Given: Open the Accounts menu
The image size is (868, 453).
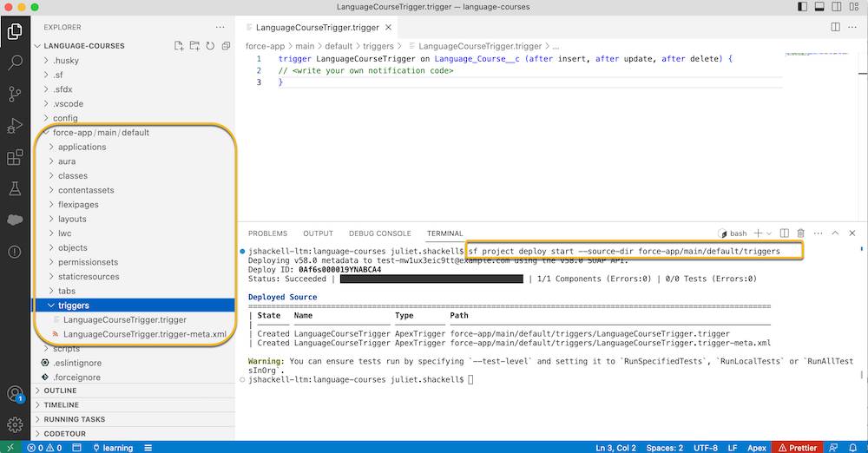Looking at the screenshot, I should pyautogui.click(x=15, y=394).
